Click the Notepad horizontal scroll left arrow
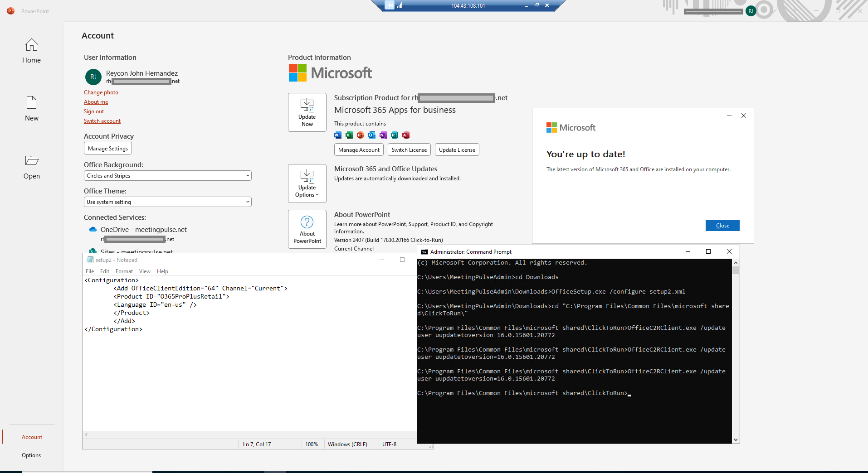Viewport: 868px width, 473px height. [x=86, y=435]
